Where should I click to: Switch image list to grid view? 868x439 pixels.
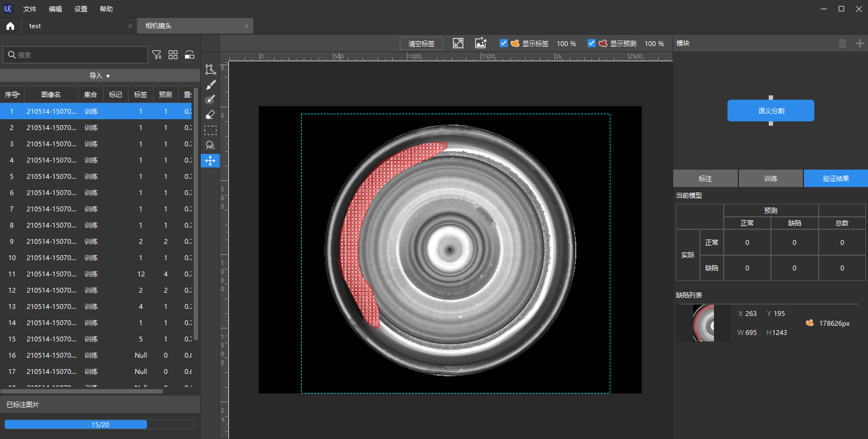173,55
